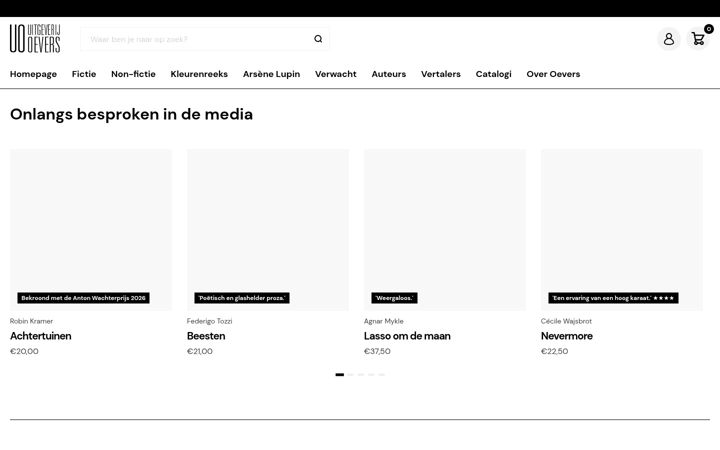Select the second carousel pagination dot
Image resolution: width=720 pixels, height=450 pixels.
(350, 375)
